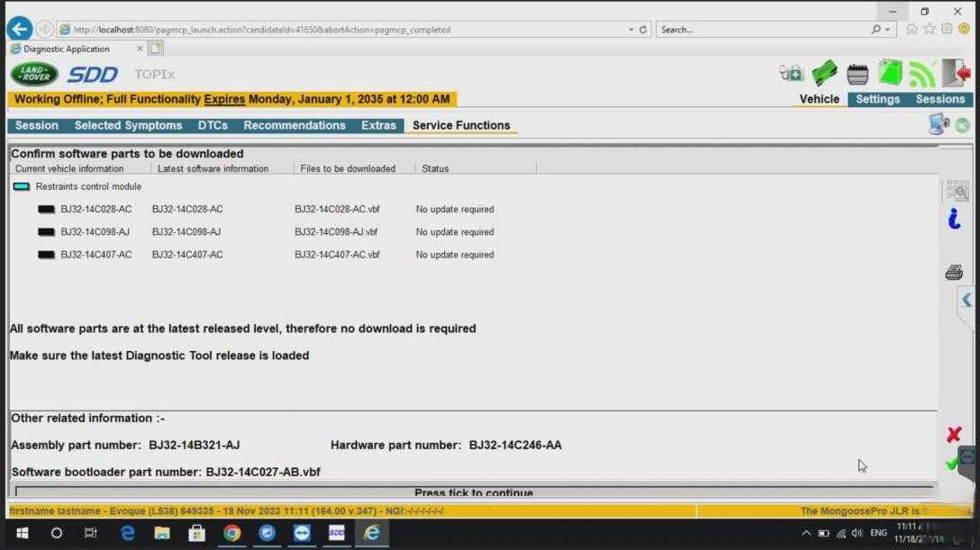Click the BJ32-14C407-AC.vbf file name
Image resolution: width=980 pixels, height=550 pixels.
tap(337, 255)
